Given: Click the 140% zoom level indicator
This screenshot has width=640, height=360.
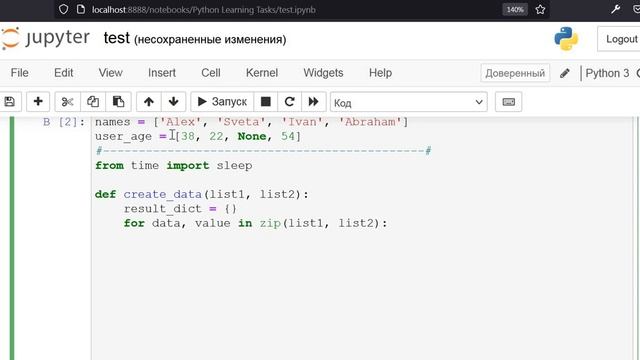Looking at the screenshot, I should (x=515, y=9).
